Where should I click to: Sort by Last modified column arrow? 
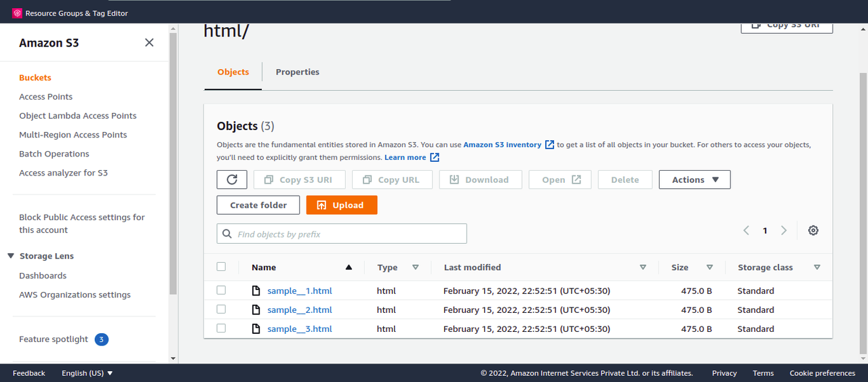click(x=643, y=268)
